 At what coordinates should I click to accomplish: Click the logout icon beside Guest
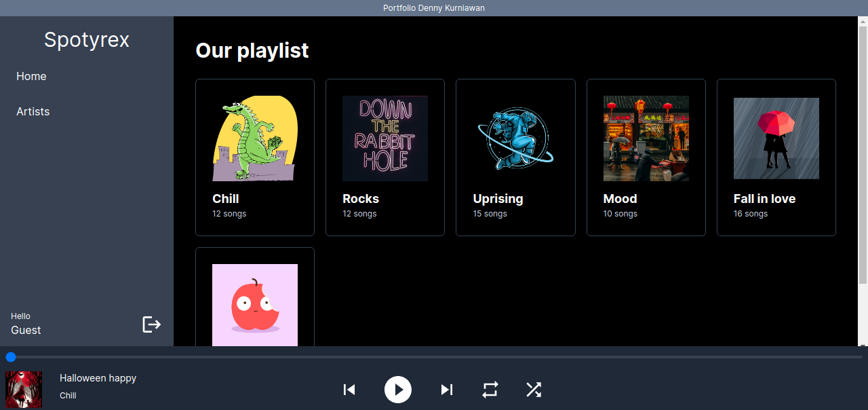151,324
